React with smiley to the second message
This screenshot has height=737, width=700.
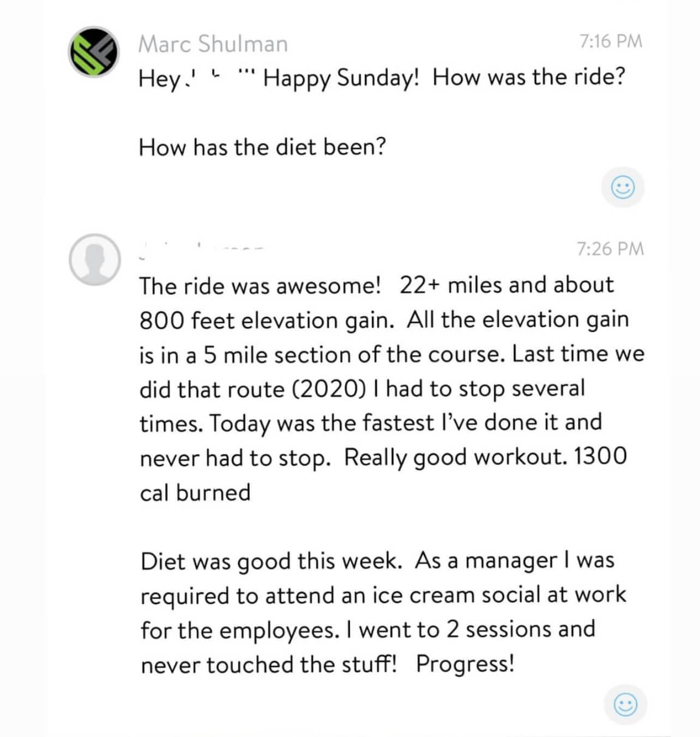click(625, 704)
